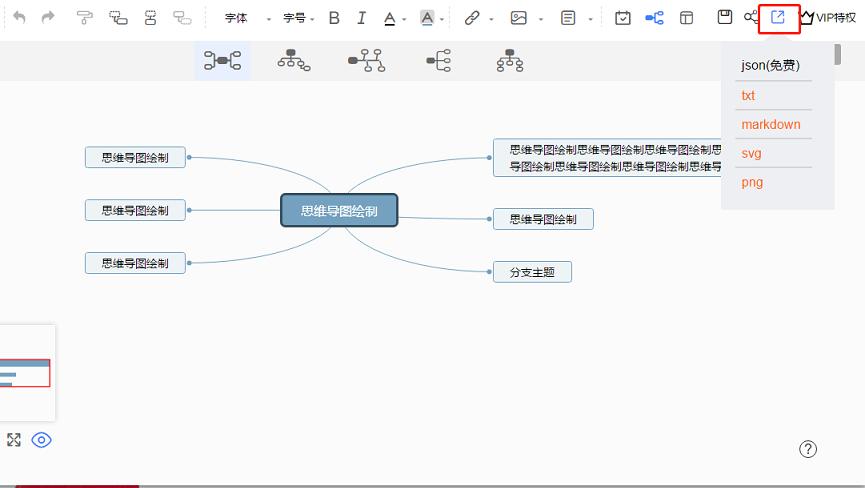The height and width of the screenshot is (488, 865).
Task: Open the help question mark icon
Action: 808,449
